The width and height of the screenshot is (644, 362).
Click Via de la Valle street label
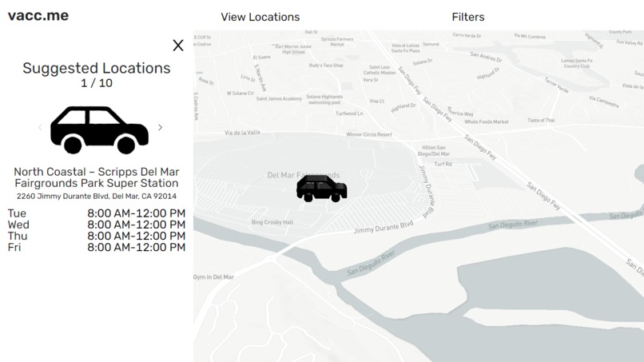pos(242,133)
